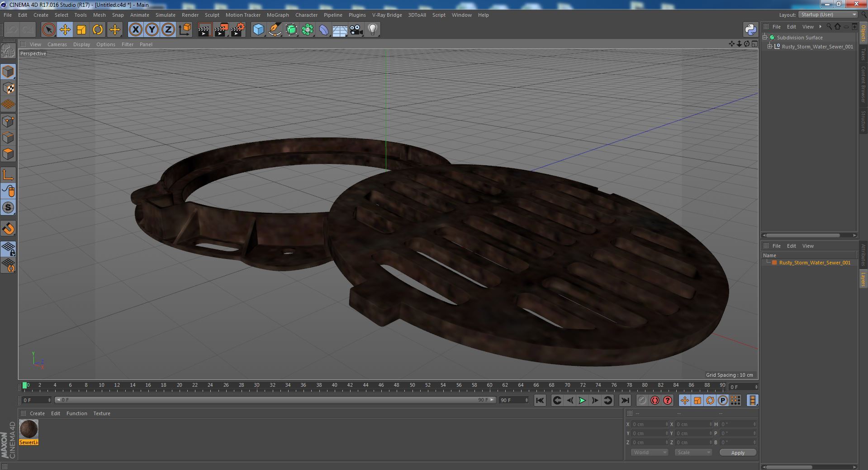The width and height of the screenshot is (868, 470).
Task: Open the Floor environment icon
Action: [340, 30]
